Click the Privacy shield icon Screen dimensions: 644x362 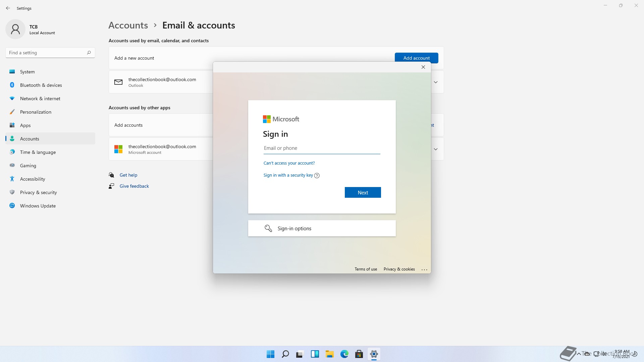click(x=12, y=192)
